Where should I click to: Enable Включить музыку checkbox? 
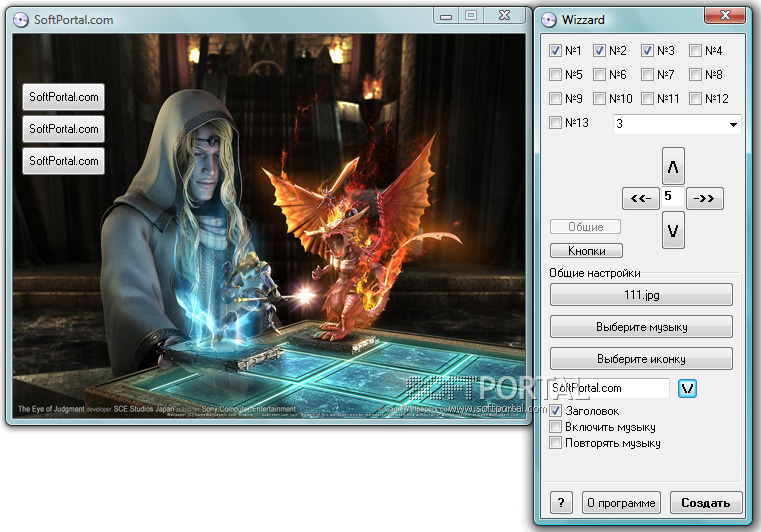pyautogui.click(x=555, y=427)
